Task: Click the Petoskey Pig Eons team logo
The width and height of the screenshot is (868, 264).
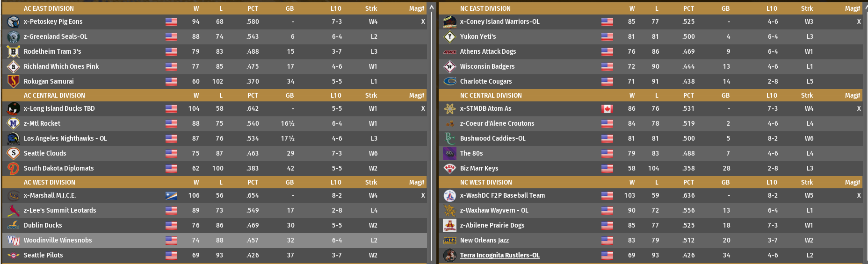Action: click(14, 22)
